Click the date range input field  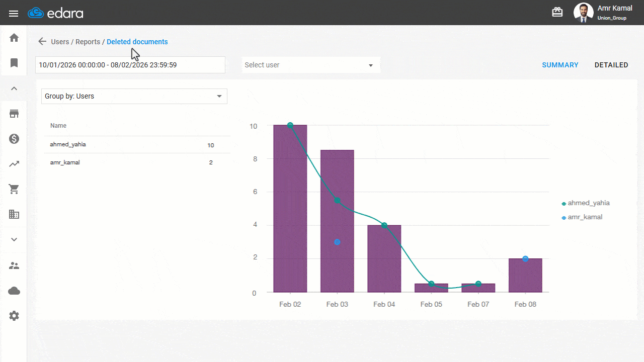coord(130,65)
